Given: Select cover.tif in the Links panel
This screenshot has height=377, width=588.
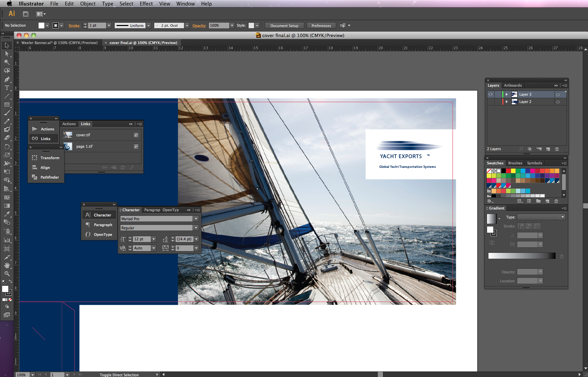Looking at the screenshot, I should pos(84,135).
